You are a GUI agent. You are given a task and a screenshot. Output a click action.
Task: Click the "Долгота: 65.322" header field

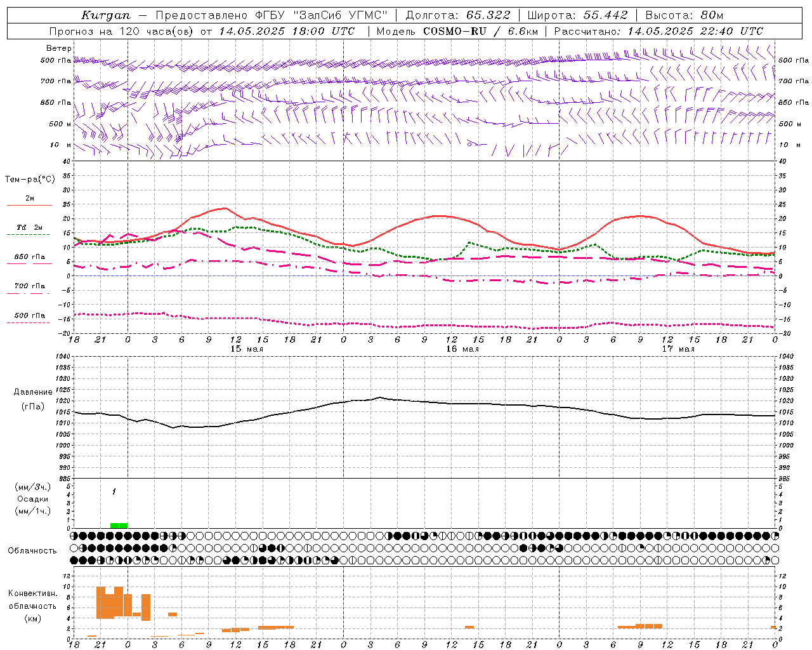click(x=457, y=15)
